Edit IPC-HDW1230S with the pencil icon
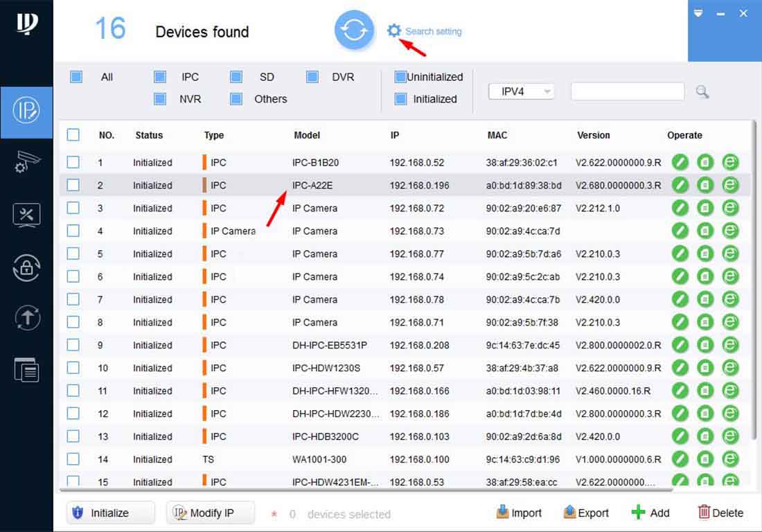 (680, 368)
